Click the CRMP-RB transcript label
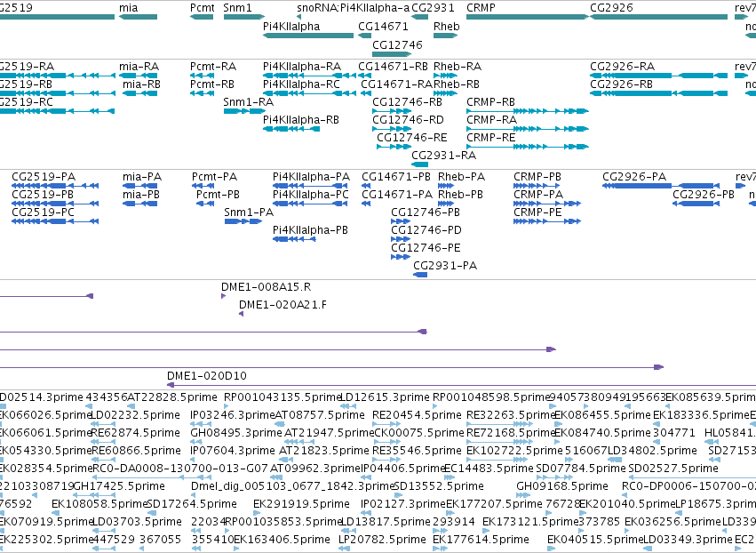 click(x=490, y=102)
